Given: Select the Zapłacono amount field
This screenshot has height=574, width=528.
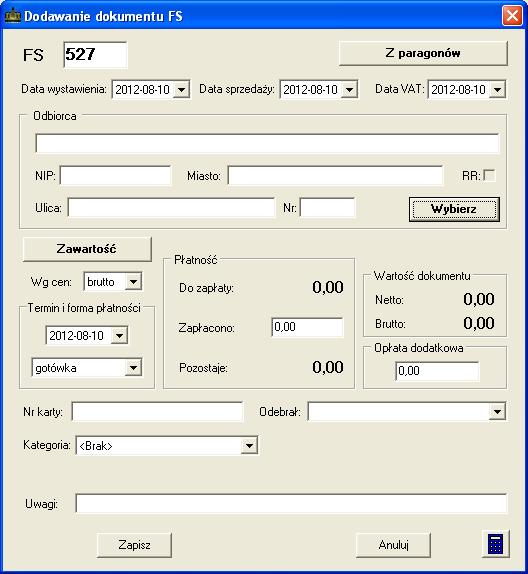Looking at the screenshot, I should point(307,327).
